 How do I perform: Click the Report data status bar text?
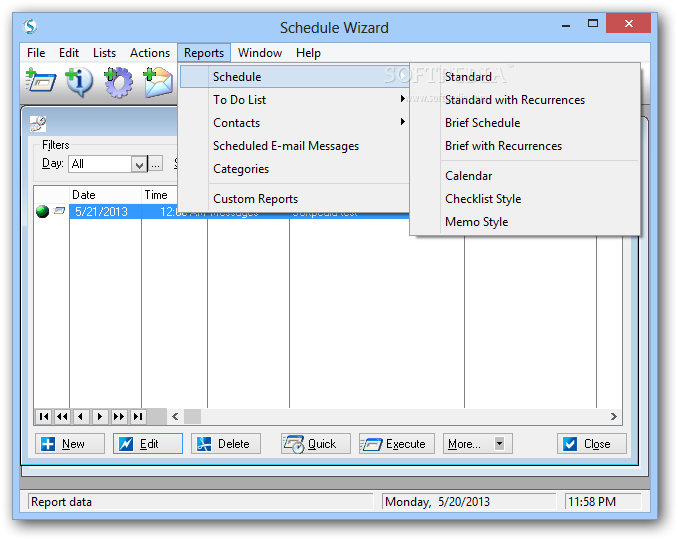(x=61, y=502)
